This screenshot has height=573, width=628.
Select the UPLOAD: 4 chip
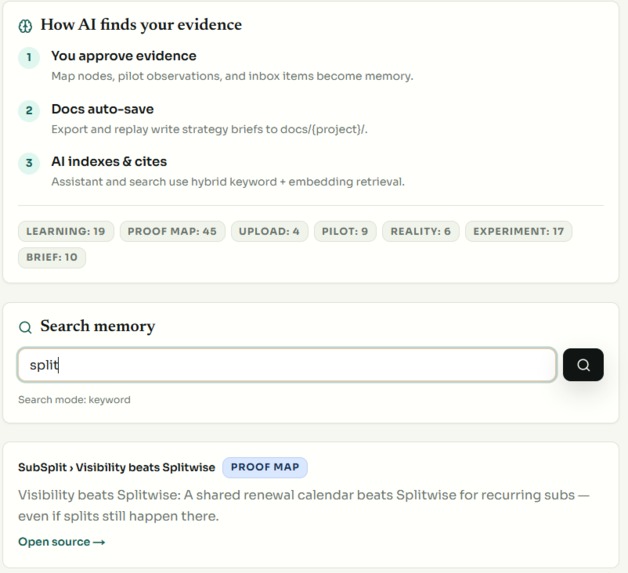pyautogui.click(x=269, y=231)
